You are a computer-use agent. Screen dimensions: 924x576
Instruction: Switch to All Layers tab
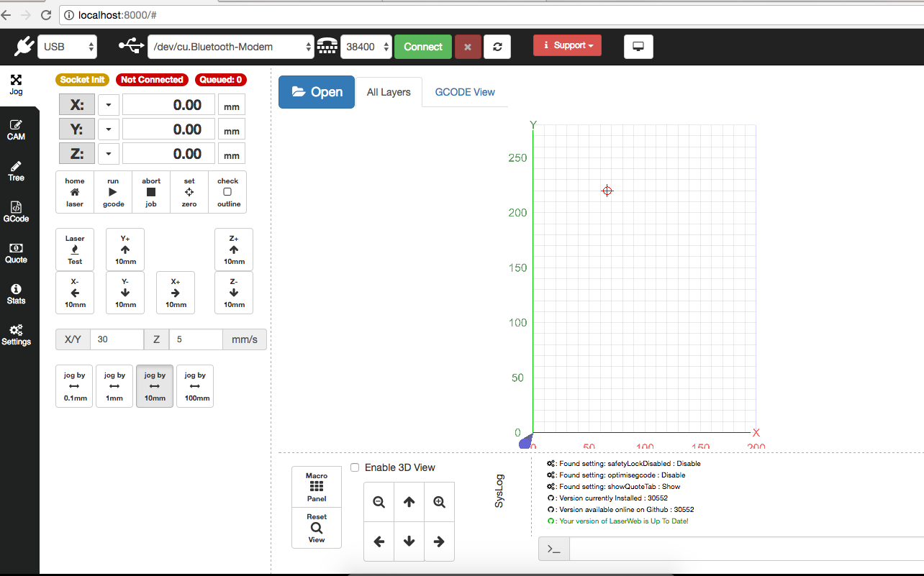coord(389,92)
